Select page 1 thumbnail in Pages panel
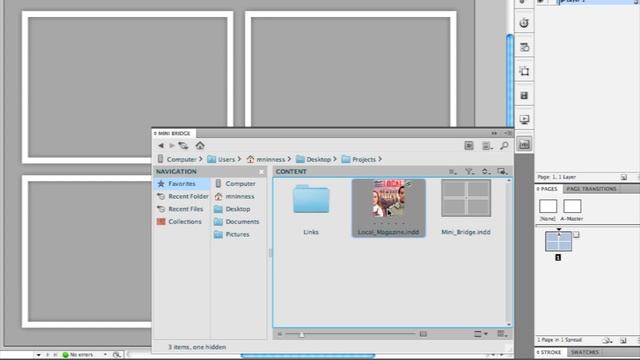 click(558, 241)
